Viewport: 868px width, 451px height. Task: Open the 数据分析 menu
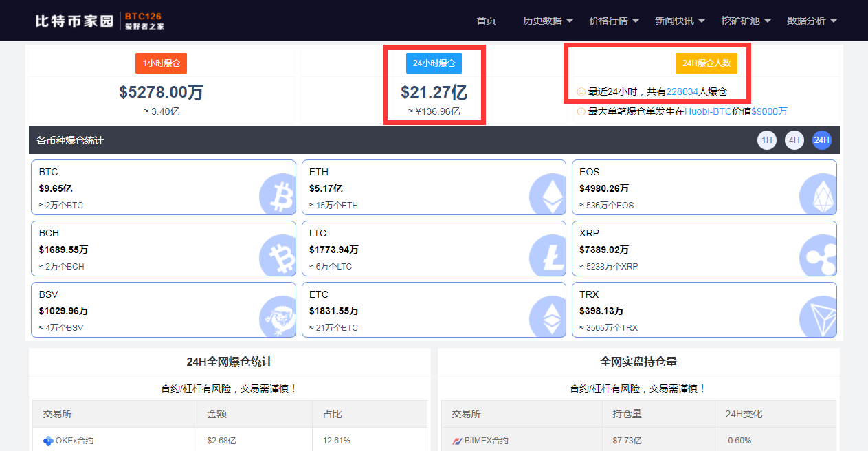[806, 21]
